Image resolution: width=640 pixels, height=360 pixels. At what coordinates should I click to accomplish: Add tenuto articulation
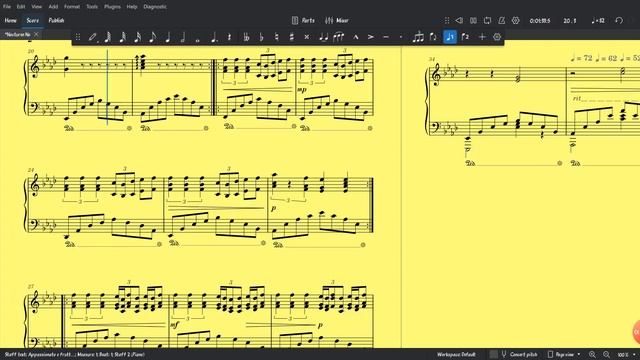pyautogui.click(x=386, y=37)
